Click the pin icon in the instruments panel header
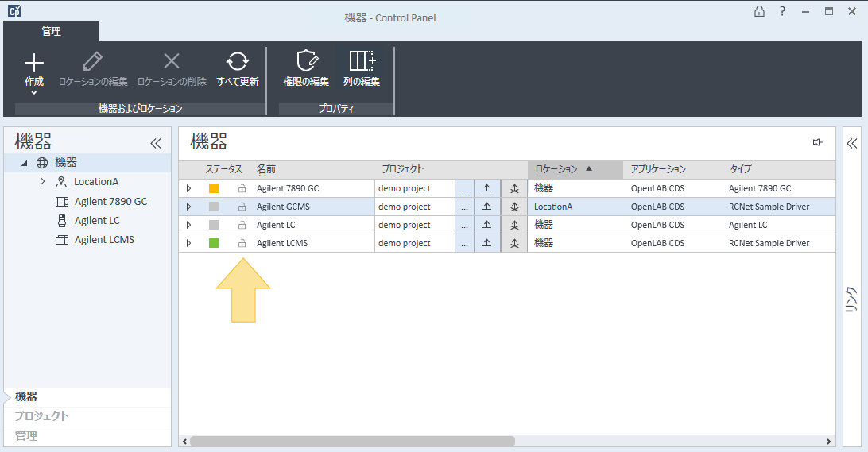 click(817, 142)
